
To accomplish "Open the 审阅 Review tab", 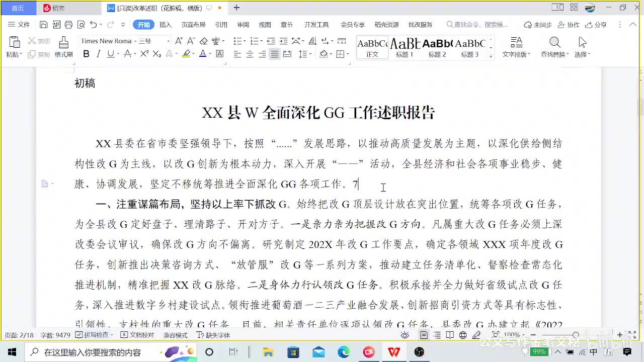I will tap(243, 25).
